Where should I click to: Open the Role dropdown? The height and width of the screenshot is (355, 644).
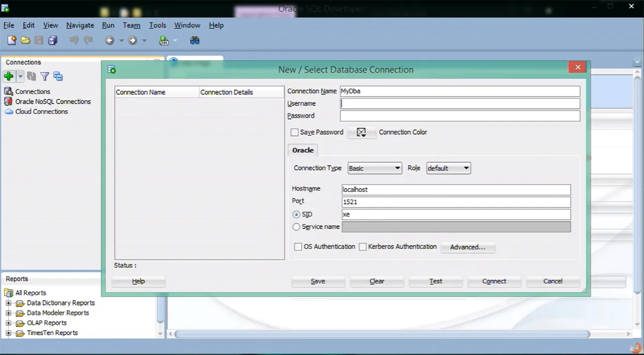click(448, 168)
